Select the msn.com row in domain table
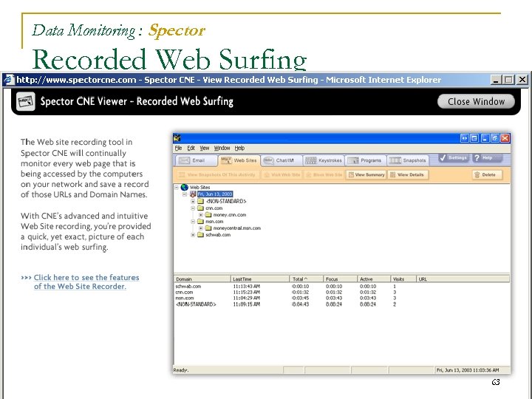The image size is (532, 399). [x=341, y=298]
